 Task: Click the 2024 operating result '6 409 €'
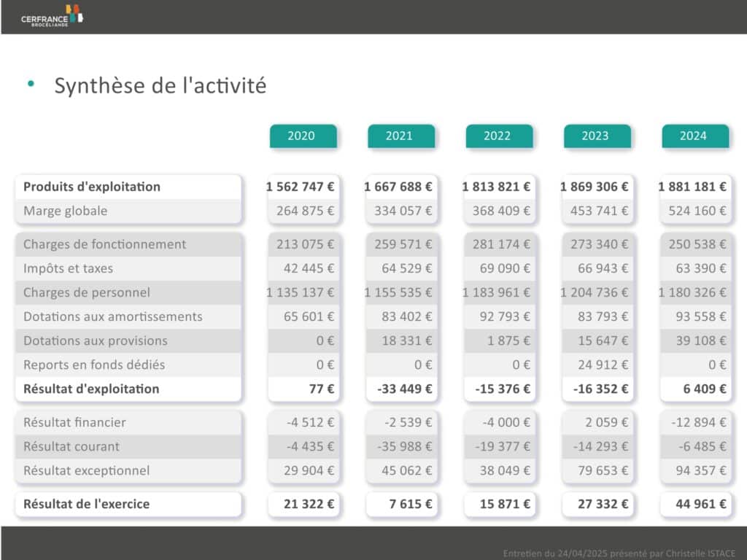[x=705, y=389]
